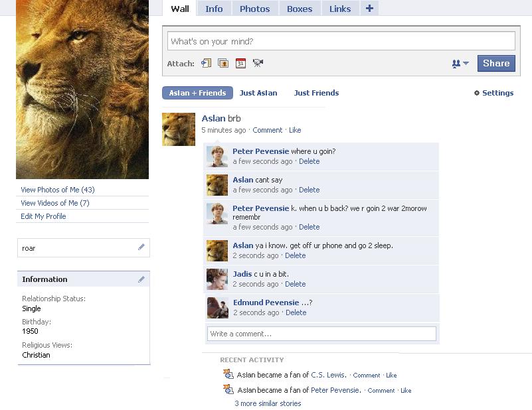Screen dimensions: 532x410
Task: Click the birthday value '1950'
Action: (x=30, y=331)
